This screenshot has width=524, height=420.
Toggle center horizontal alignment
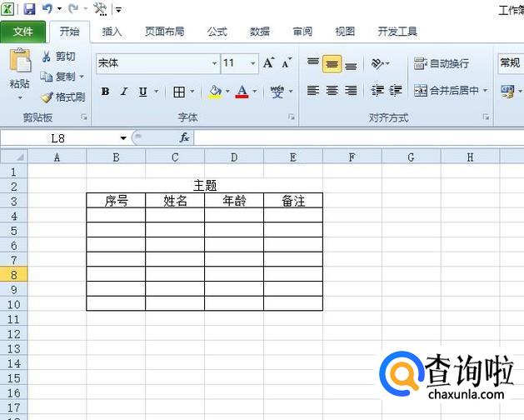(332, 90)
